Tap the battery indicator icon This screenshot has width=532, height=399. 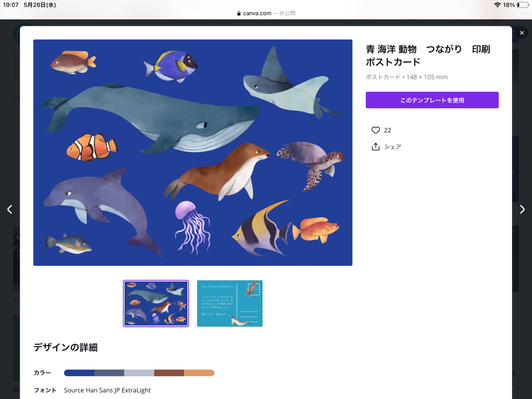click(x=523, y=5)
